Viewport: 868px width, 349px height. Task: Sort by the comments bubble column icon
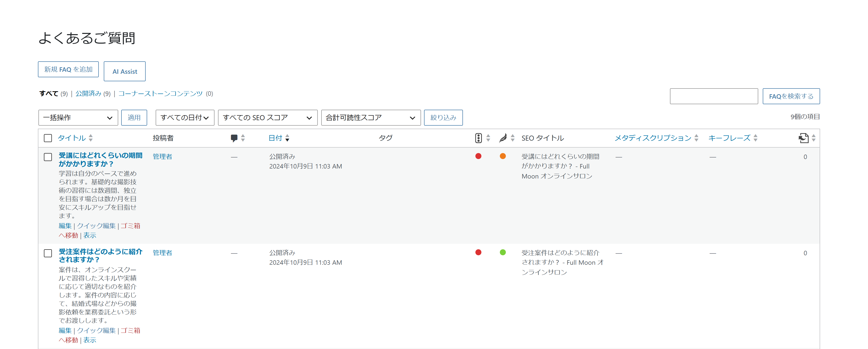click(234, 138)
